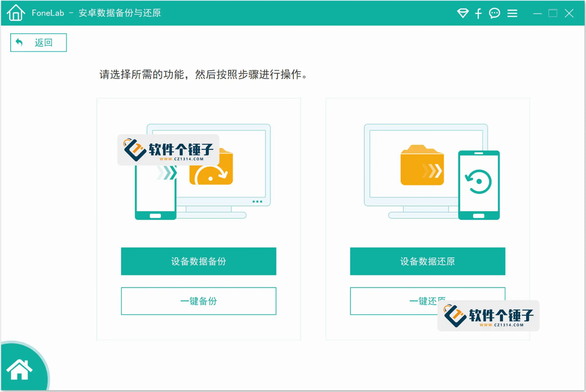Click the 返回 button to go back
Image resolution: width=586 pixels, height=392 pixels.
tap(38, 42)
